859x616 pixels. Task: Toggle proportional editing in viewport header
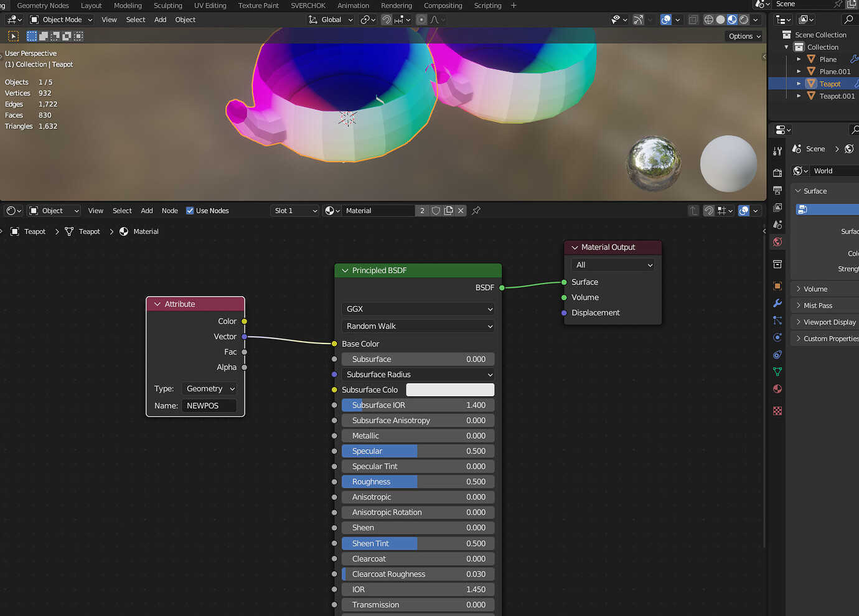click(x=422, y=19)
